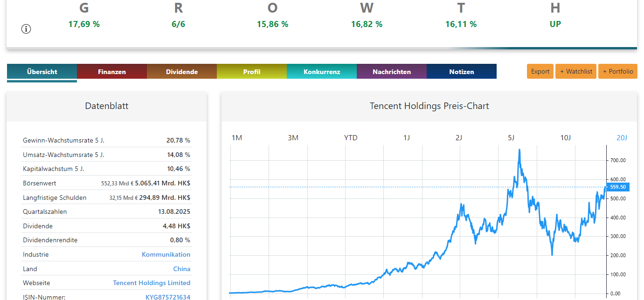Click the chart's peak near 750
644x300 pixels.
519,150
